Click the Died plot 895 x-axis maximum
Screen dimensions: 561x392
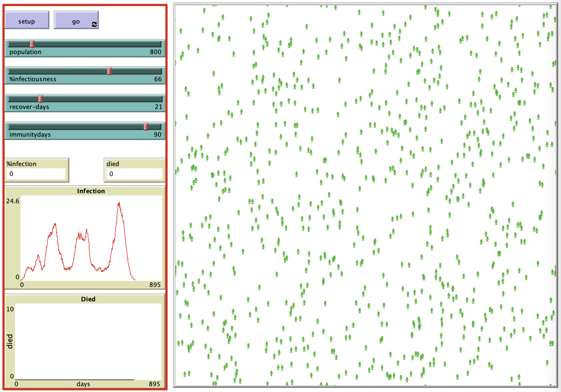[x=154, y=384]
